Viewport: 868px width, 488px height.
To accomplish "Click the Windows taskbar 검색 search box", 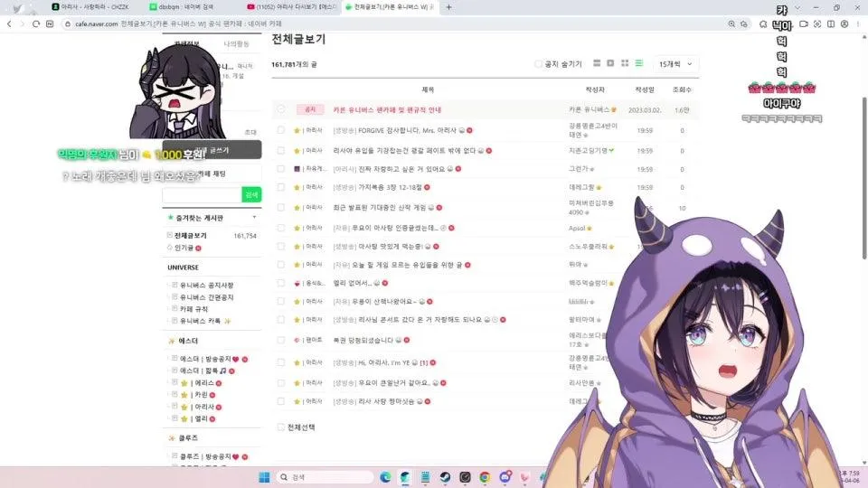I will [325, 477].
